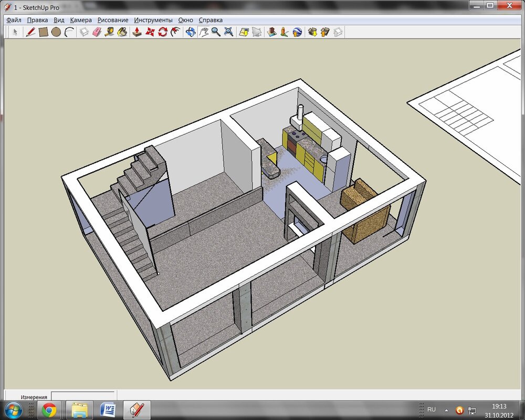Click the Измерения measurements input box

click(83, 396)
